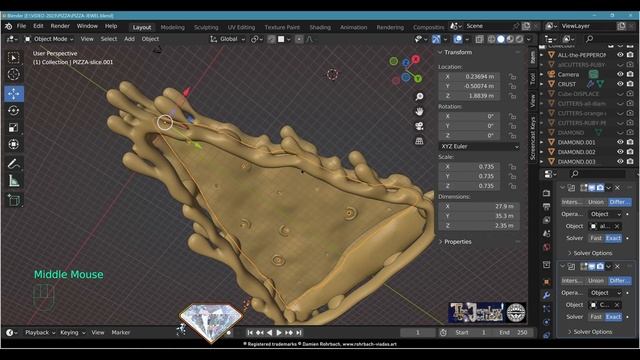Open the File menu
This screenshot has width=640, height=360.
tap(21, 26)
